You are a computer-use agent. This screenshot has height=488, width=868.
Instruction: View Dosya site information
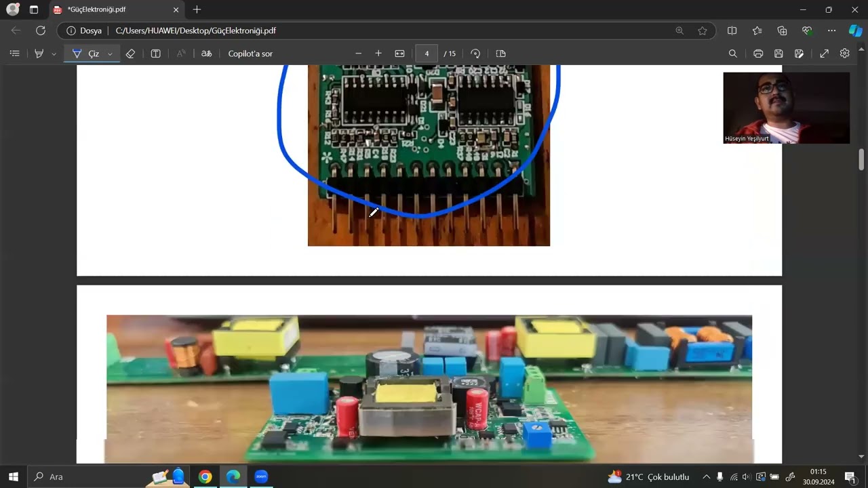click(84, 30)
